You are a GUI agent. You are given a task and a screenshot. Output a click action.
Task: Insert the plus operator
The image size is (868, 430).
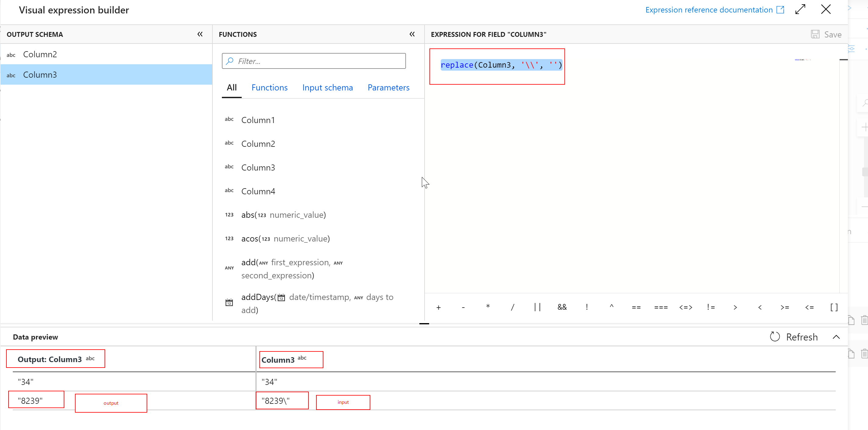pos(438,307)
